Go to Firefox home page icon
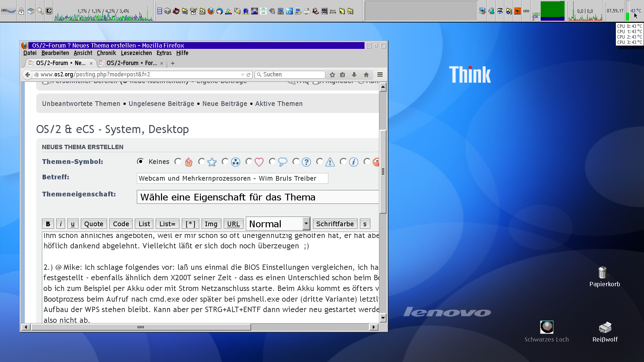The width and height of the screenshot is (644, 362). tap(366, 75)
